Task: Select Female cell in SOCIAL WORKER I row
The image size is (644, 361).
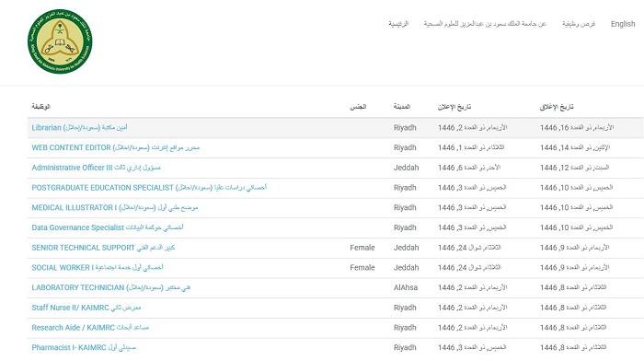Action: click(x=362, y=268)
